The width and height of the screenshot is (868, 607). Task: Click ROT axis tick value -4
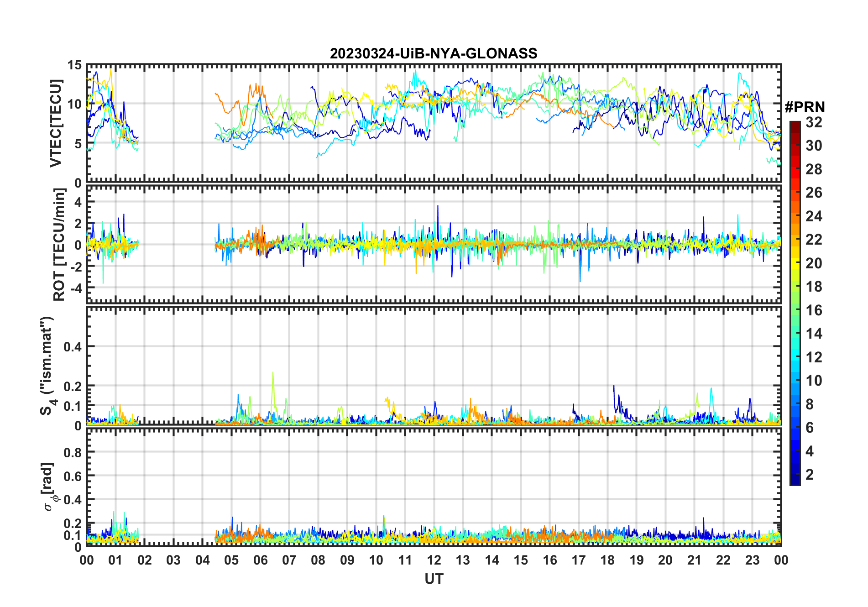pyautogui.click(x=76, y=288)
